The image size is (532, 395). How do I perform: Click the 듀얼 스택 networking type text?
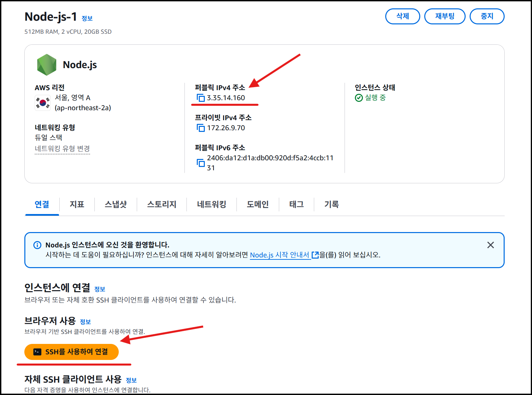48,137
